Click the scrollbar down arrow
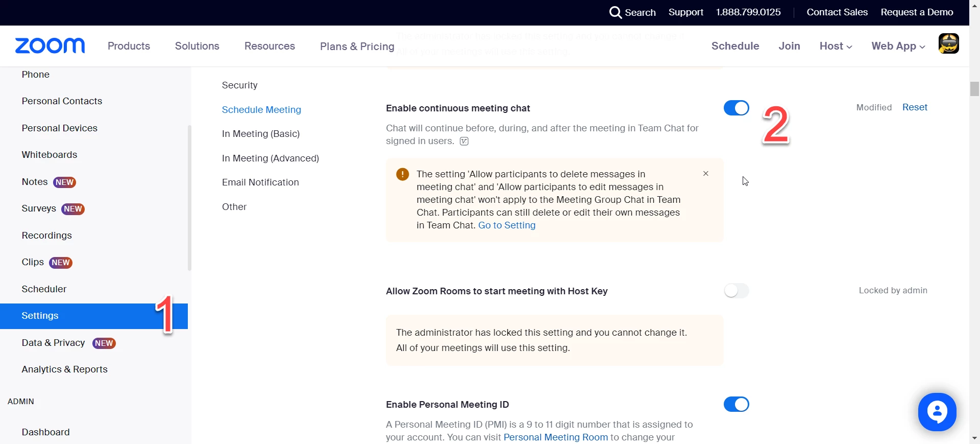This screenshot has width=980, height=444. pos(974,438)
